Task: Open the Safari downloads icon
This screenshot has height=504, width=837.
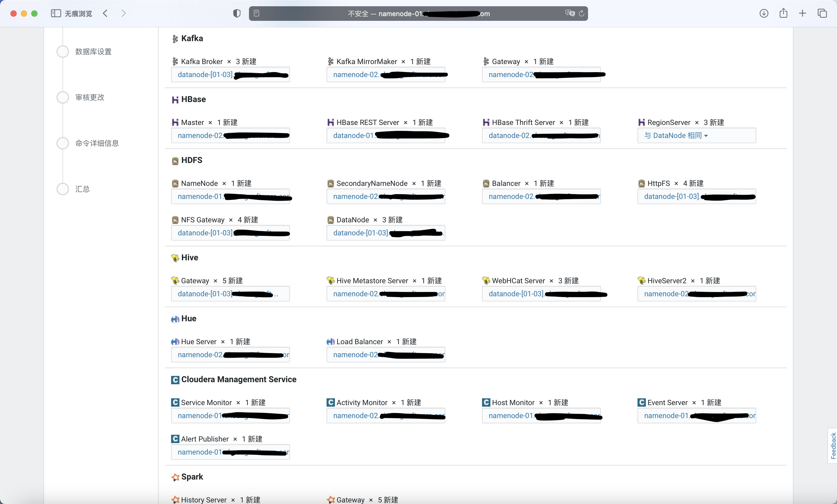Action: [x=764, y=13]
